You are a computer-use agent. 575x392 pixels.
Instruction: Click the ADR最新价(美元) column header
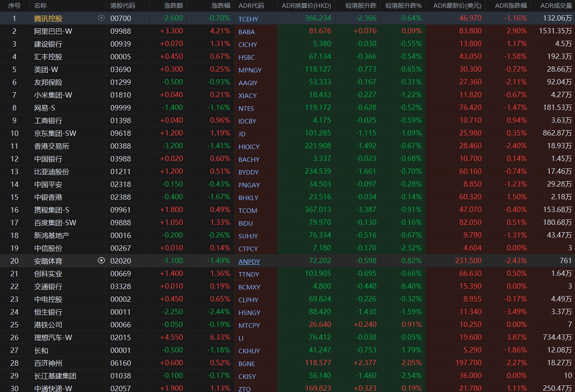coord(457,6)
